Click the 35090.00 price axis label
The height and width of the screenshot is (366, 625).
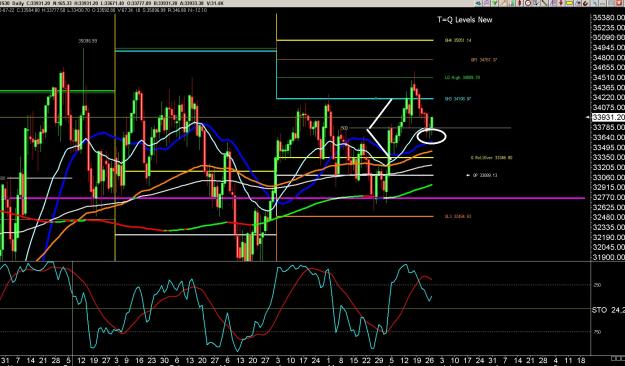pyautogui.click(x=609, y=37)
